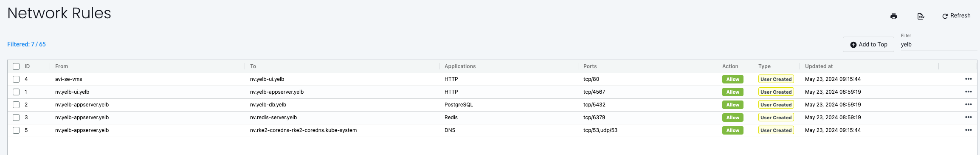Sort by the Action column header
The image size is (980, 155).
point(730,66)
